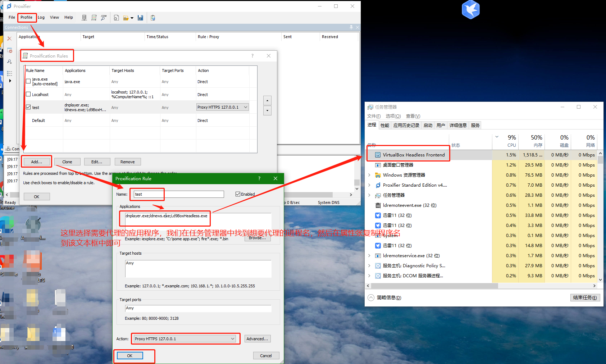Click 结束任务 button in Task Manager
606x364 pixels.
tap(585, 297)
